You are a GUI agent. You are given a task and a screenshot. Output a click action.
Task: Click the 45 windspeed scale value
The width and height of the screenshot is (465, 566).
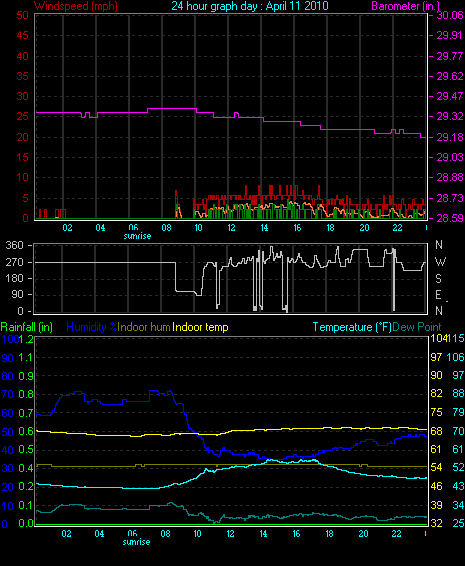tap(22, 35)
